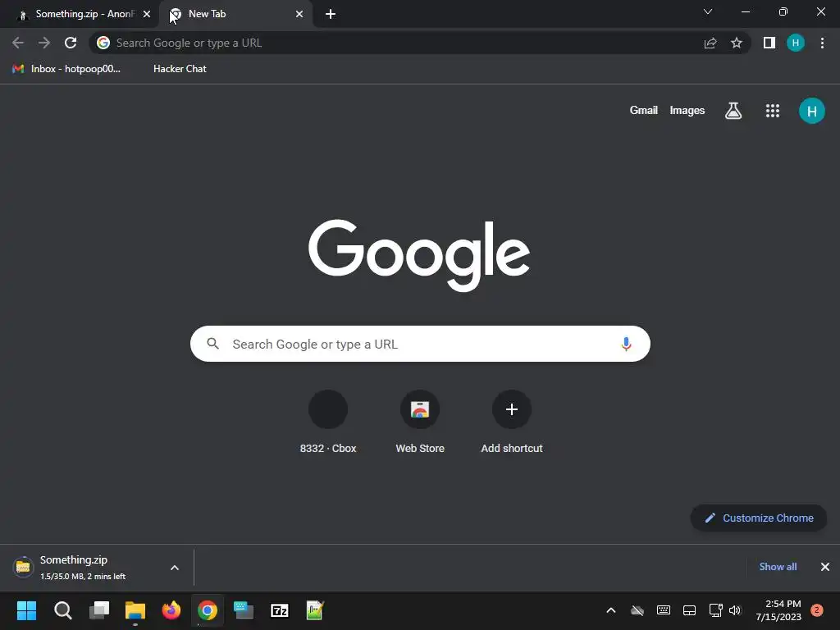This screenshot has width=840, height=630.
Task: Click Customize Chrome button
Action: click(759, 518)
